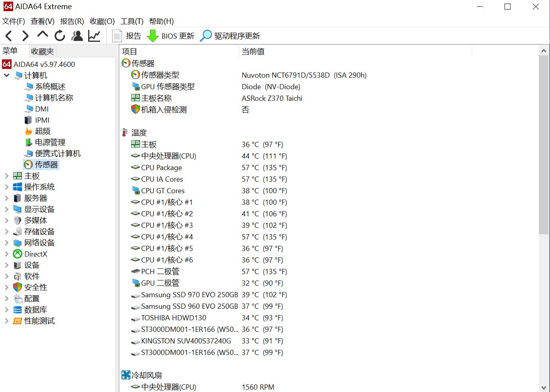550x392 pixels.
Task: Click the 驱动程序更新 button label
Action: (237, 36)
